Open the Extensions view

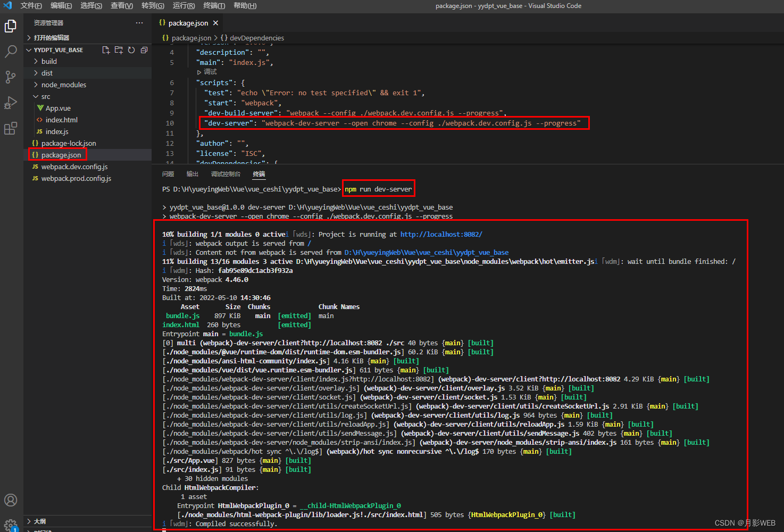[x=11, y=128]
